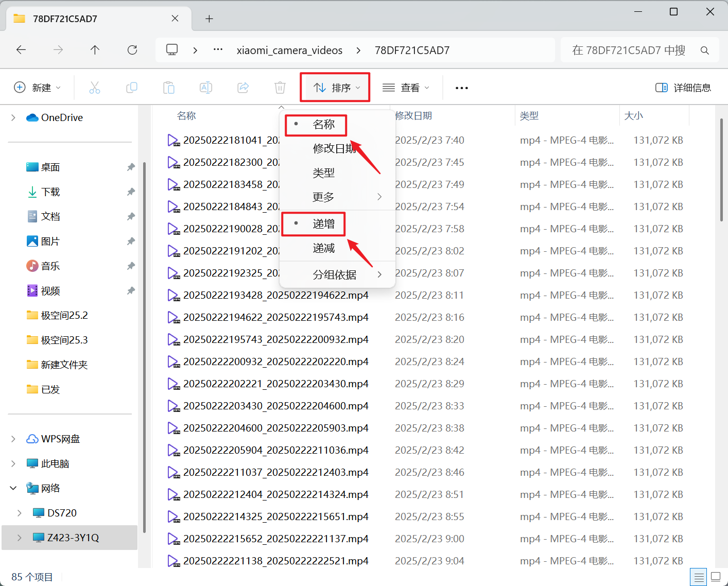This screenshot has height=586, width=728.
Task: Open the 排序 sort dropdown
Action: click(337, 88)
